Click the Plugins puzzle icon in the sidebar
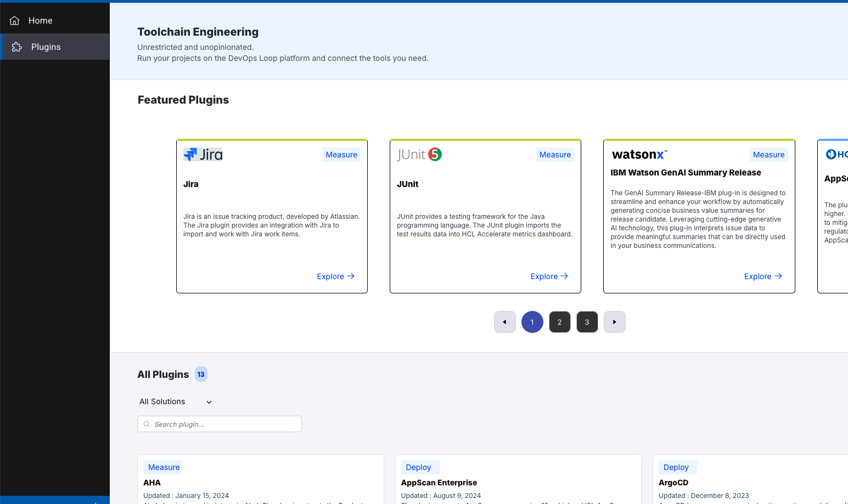The width and height of the screenshot is (848, 504). pyautogui.click(x=17, y=47)
